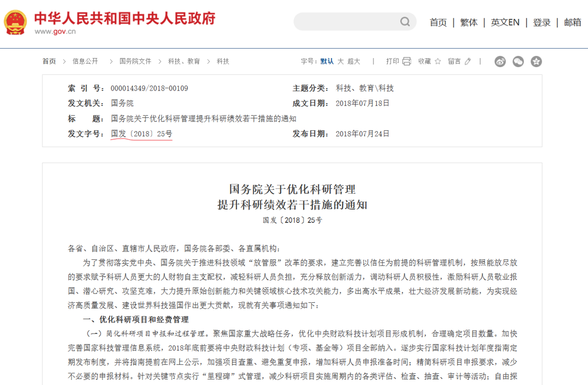The width and height of the screenshot is (588, 385).
Task: Share via WeChat icon
Action: pyautogui.click(x=518, y=61)
